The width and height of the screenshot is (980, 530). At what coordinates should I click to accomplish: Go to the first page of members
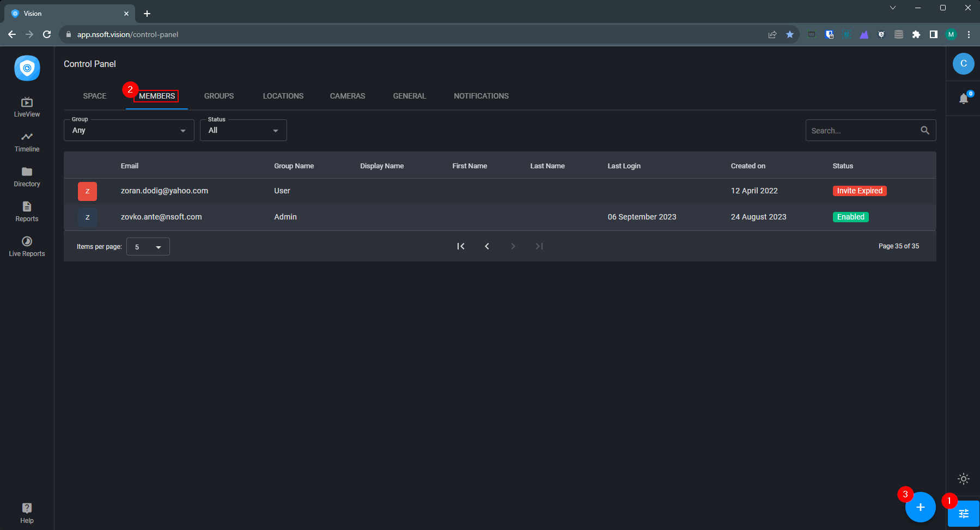pyautogui.click(x=461, y=246)
